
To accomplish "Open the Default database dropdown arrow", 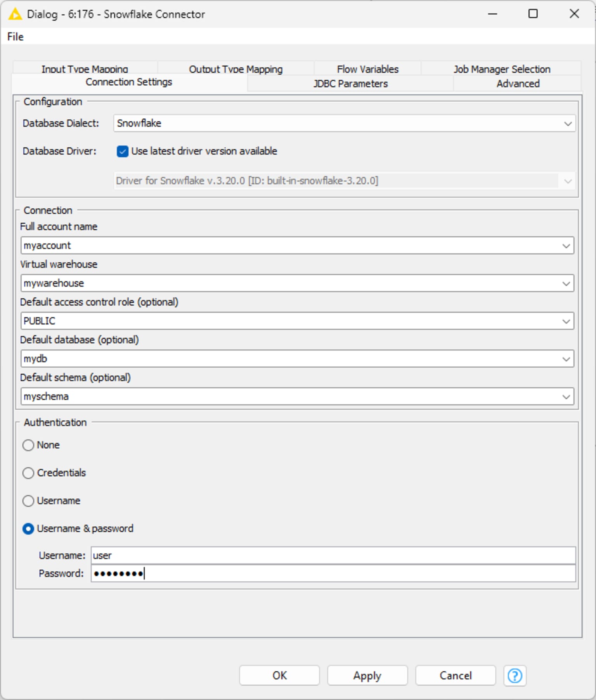I will [566, 359].
